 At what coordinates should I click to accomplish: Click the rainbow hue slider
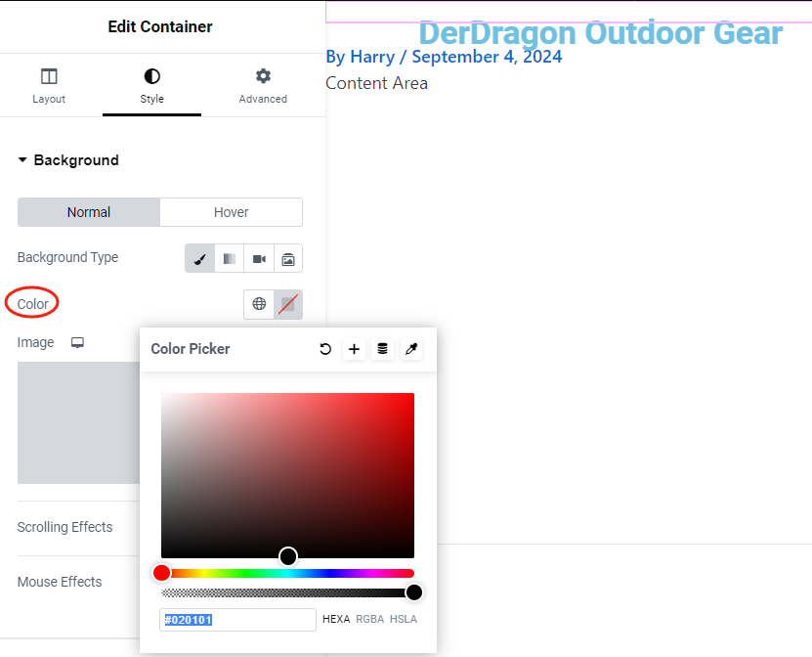coord(288,573)
